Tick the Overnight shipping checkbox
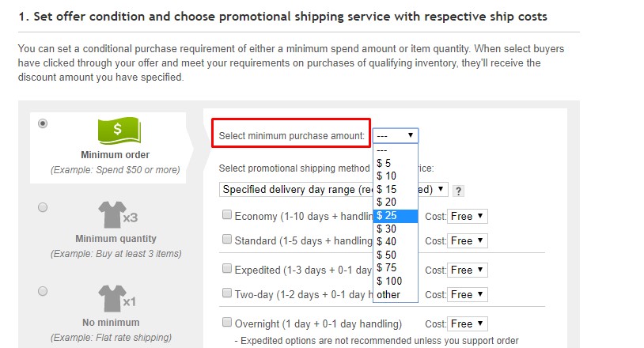 pos(227,323)
